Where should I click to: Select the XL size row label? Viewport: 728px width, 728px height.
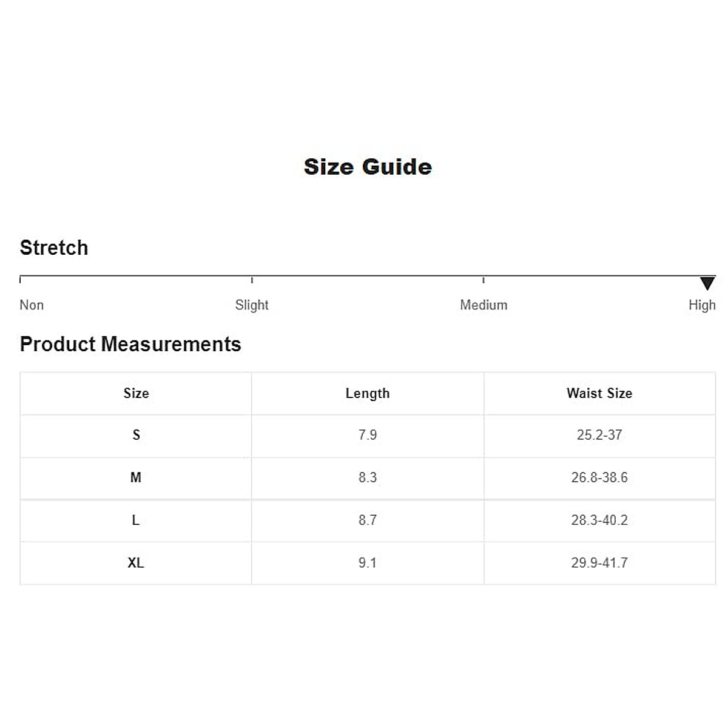[136, 563]
